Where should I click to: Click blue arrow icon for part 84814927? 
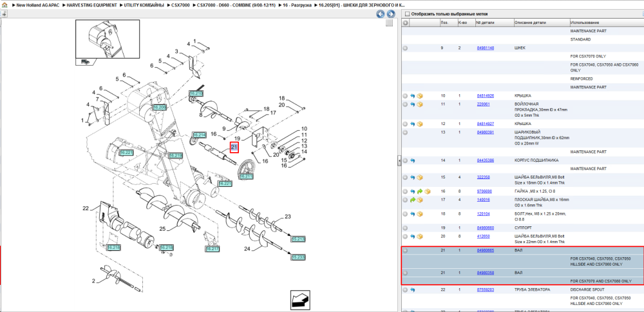(413, 124)
